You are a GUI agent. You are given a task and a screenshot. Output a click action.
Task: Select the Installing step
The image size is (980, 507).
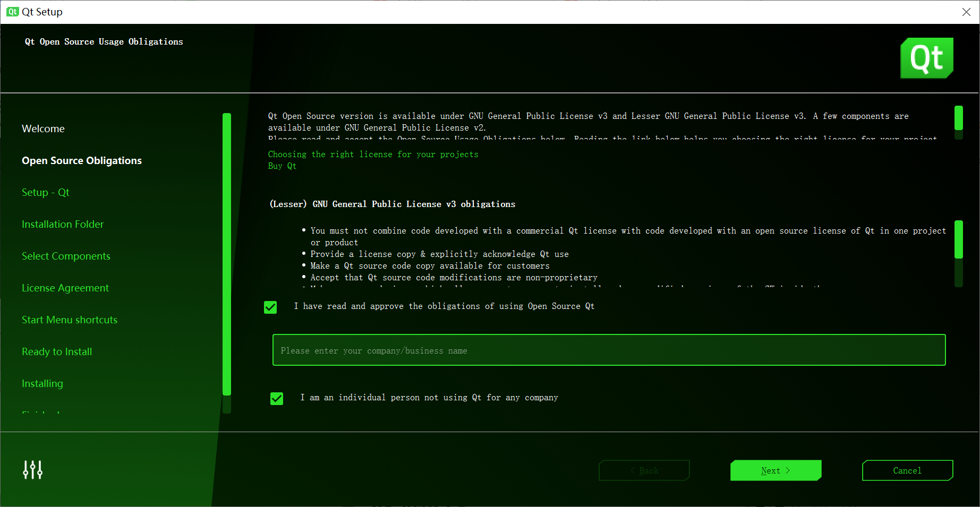tap(42, 383)
